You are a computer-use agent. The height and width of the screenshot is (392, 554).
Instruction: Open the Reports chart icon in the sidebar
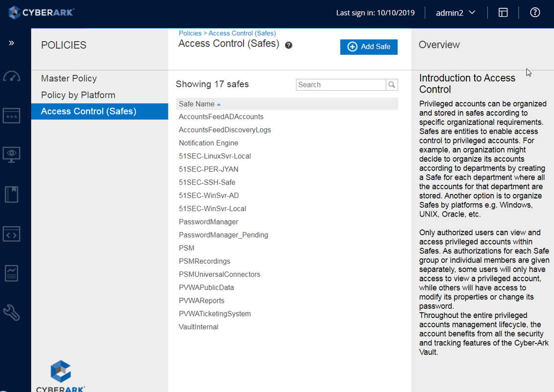coord(12,273)
